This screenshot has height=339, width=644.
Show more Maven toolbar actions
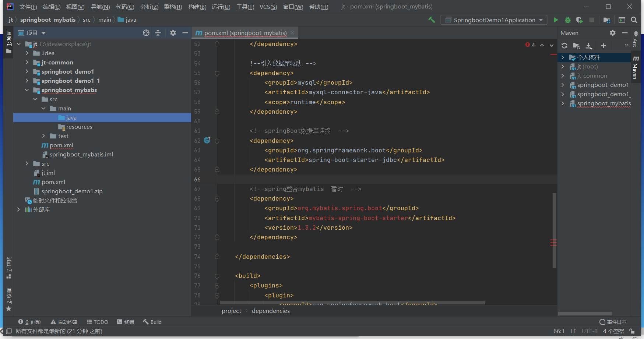tap(627, 45)
